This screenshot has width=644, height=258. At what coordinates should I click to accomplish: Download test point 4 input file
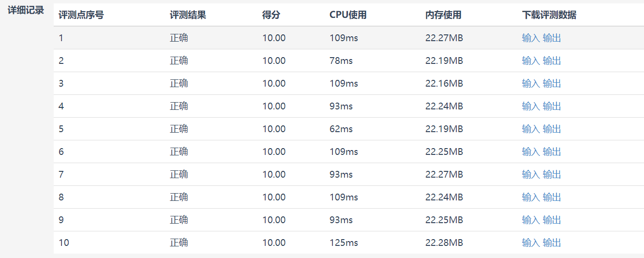click(x=531, y=106)
